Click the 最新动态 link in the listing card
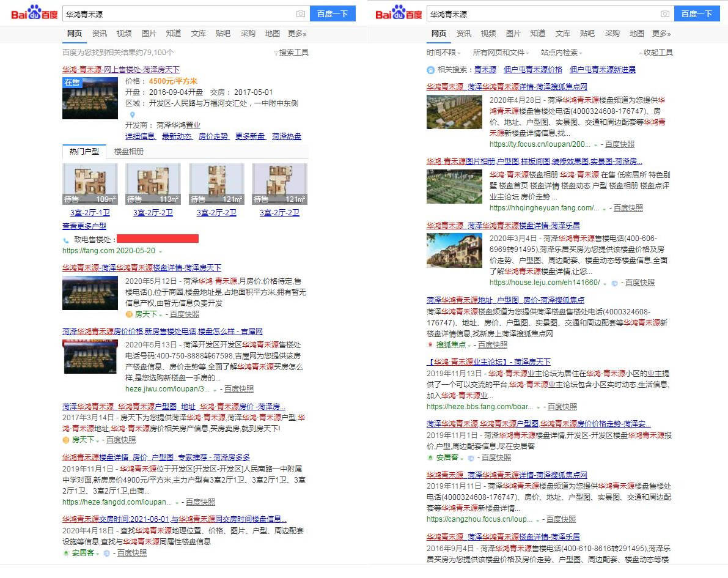This screenshot has height=578, width=728. coord(177,136)
